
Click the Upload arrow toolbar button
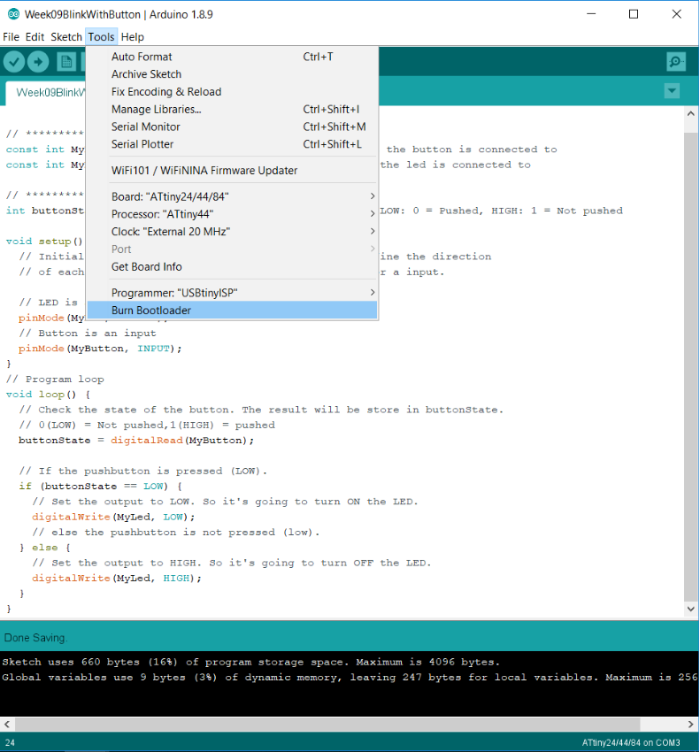38,62
